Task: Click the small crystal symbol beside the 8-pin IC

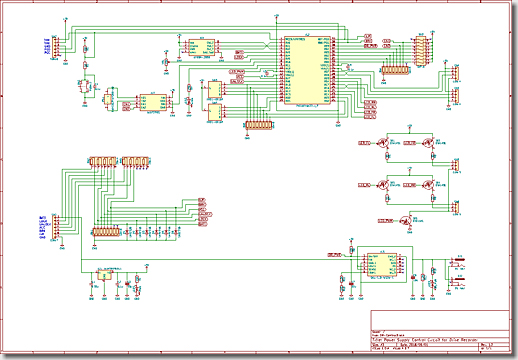Action: 108,99
